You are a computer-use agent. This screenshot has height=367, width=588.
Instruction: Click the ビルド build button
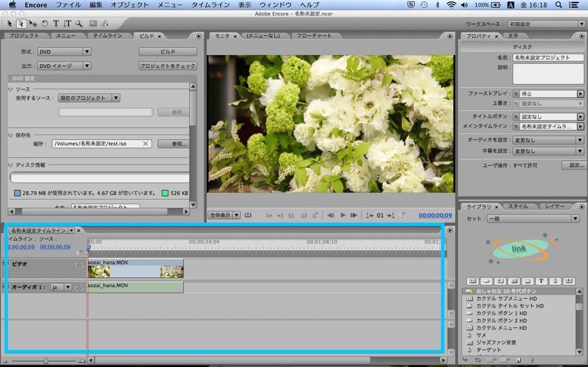pyautogui.click(x=168, y=52)
